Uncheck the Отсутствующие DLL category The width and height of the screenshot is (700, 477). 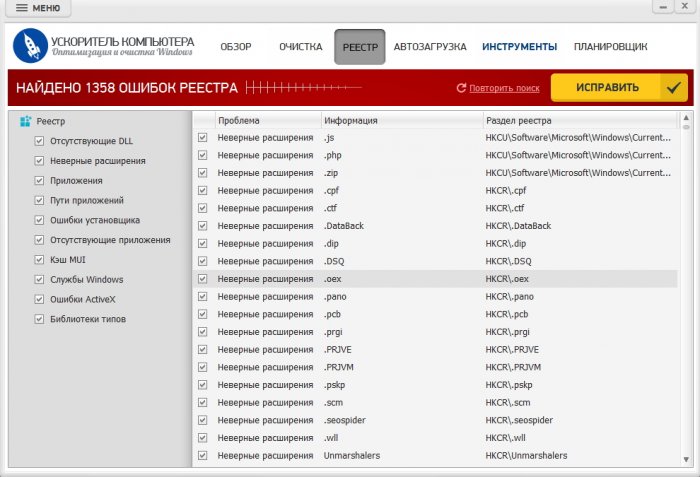[40, 141]
